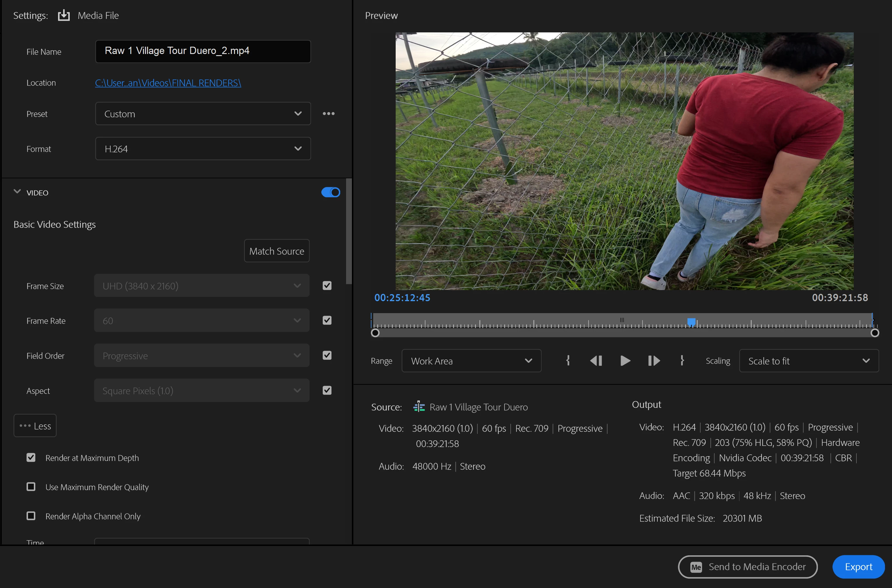Open the Format dropdown showing H.264
The image size is (892, 588).
[x=203, y=149]
